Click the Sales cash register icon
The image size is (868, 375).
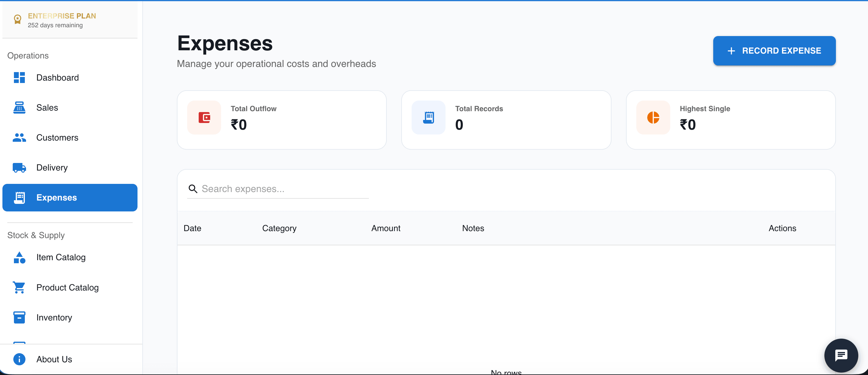tap(19, 108)
